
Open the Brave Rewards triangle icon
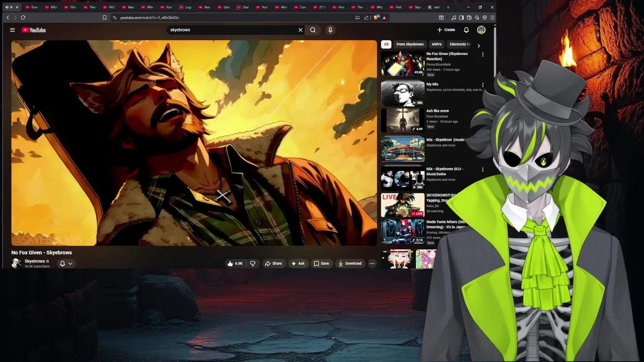[x=384, y=18]
